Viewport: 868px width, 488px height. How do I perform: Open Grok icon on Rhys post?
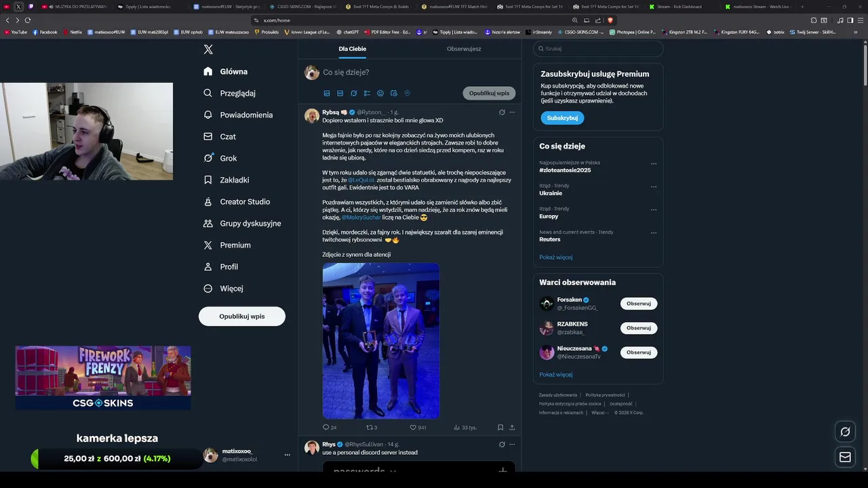[x=502, y=445]
